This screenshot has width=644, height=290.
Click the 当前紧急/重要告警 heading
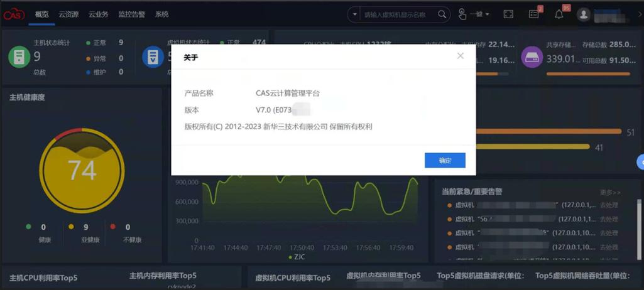472,191
